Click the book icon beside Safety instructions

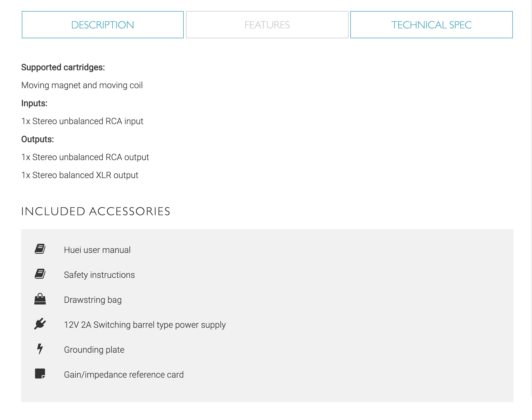40,274
